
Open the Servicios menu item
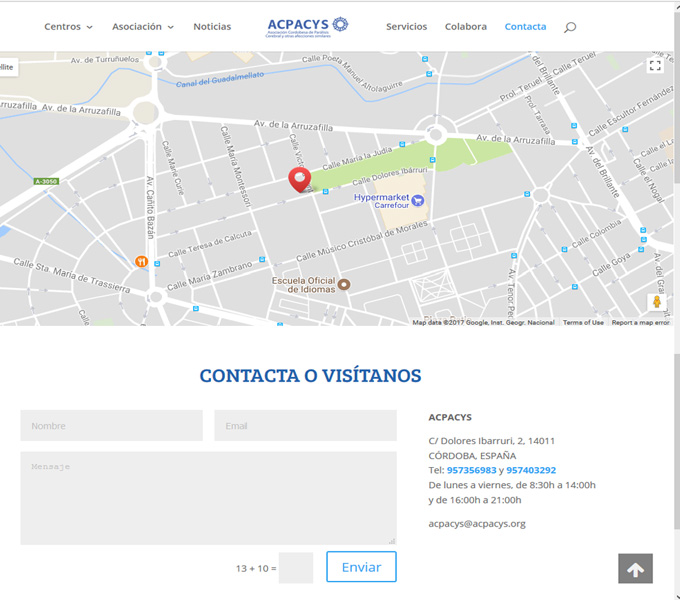click(406, 27)
